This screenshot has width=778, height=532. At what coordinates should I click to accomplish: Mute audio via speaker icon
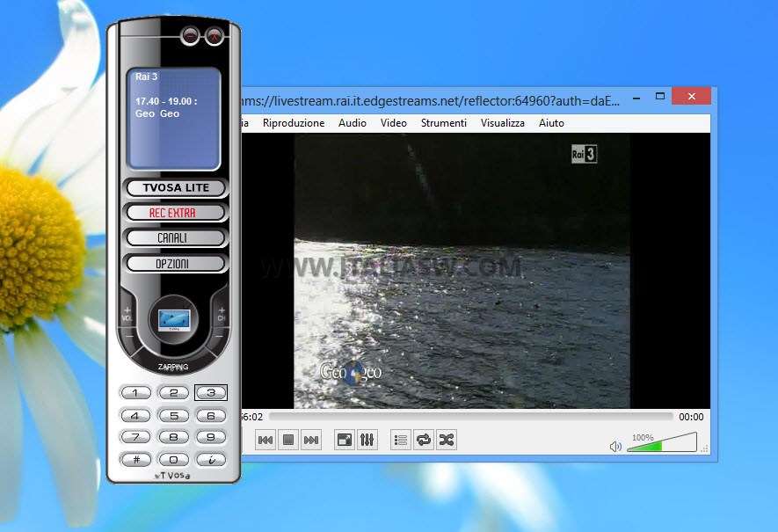click(x=615, y=447)
